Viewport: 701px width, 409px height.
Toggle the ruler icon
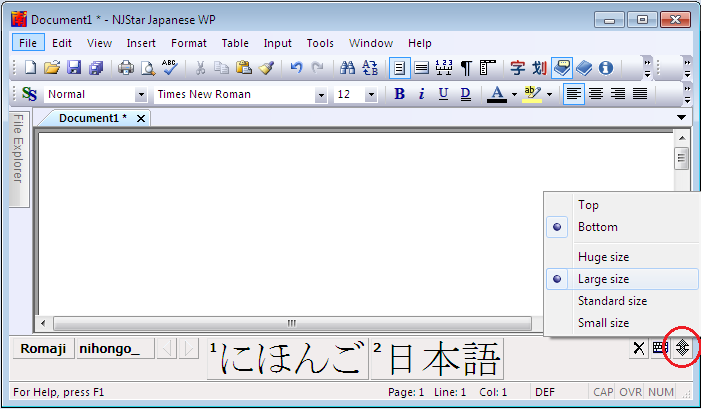point(487,68)
